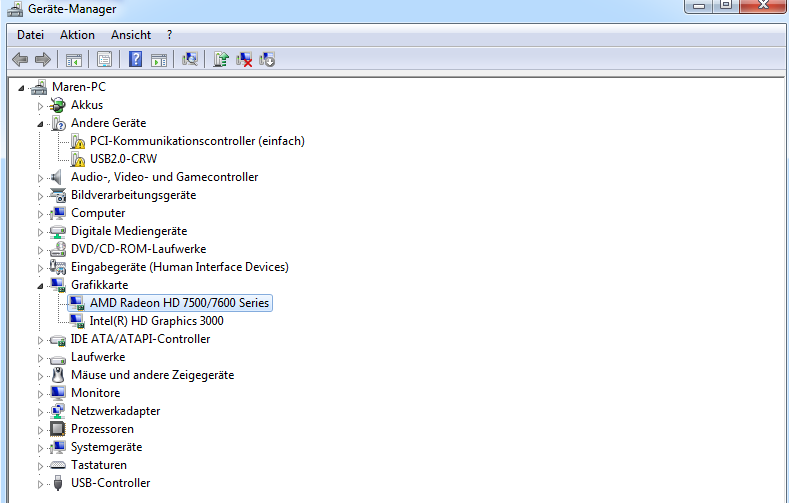
Task: Click the blue Help question mark icon
Action: pyautogui.click(x=135, y=59)
